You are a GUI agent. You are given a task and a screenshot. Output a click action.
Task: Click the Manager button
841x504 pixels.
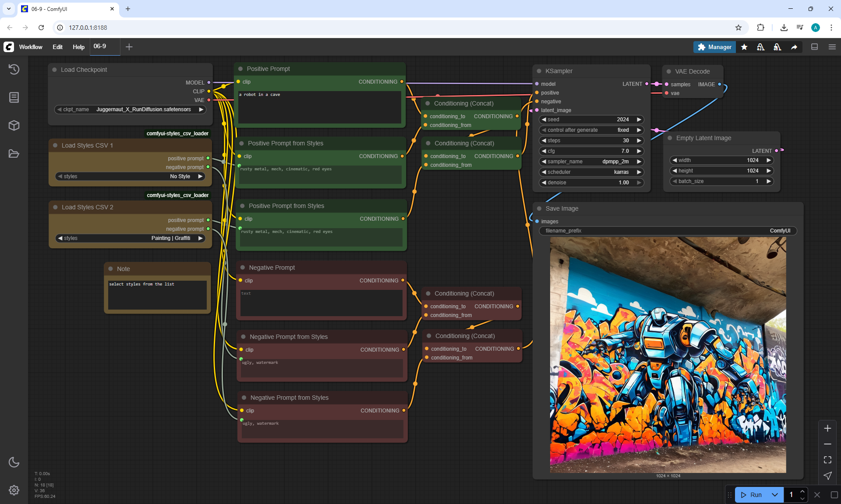pos(714,47)
